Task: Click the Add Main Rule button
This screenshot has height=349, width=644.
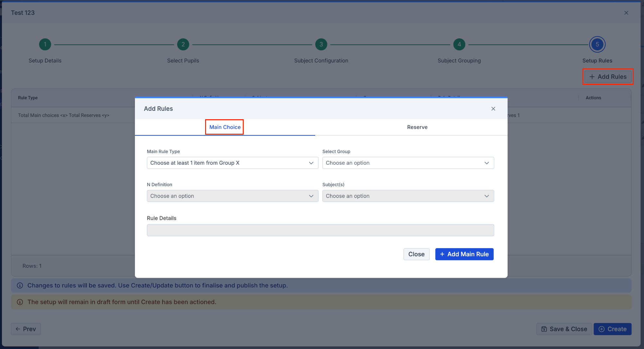Action: tap(464, 254)
